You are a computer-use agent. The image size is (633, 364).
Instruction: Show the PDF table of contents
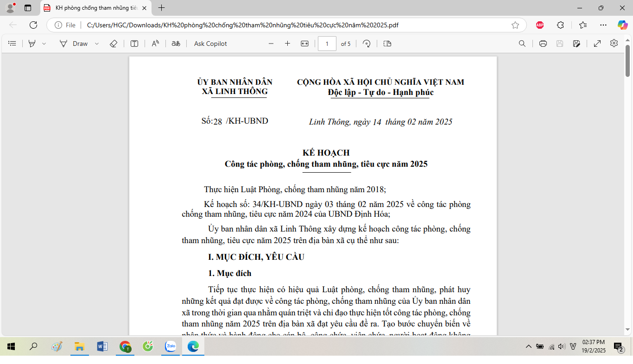click(13, 44)
